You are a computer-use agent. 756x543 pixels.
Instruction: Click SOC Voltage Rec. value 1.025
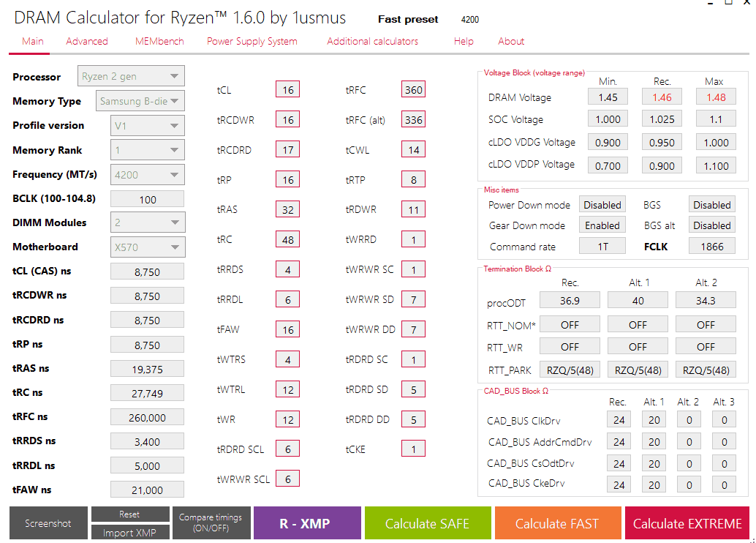(x=662, y=119)
